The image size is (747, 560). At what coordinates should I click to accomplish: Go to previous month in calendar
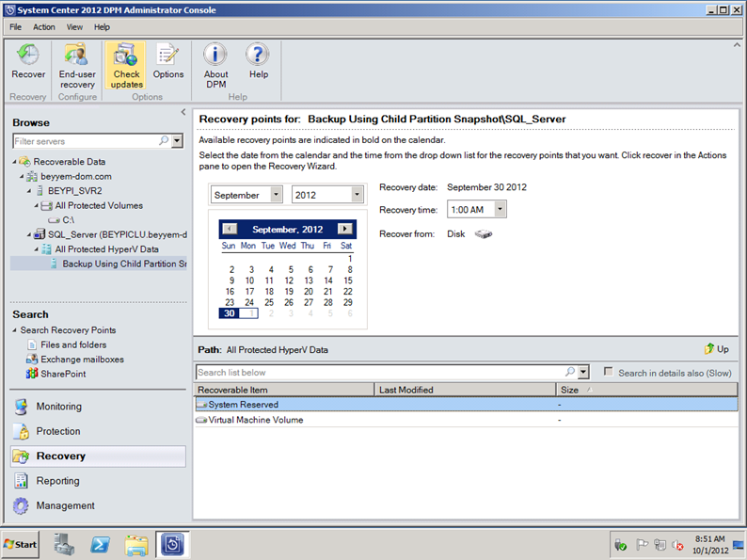[230, 229]
